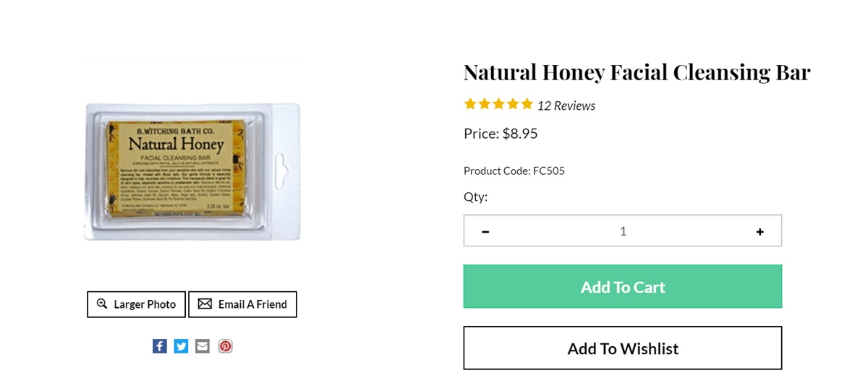868x378 pixels.
Task: Share product on Facebook
Action: click(x=160, y=346)
